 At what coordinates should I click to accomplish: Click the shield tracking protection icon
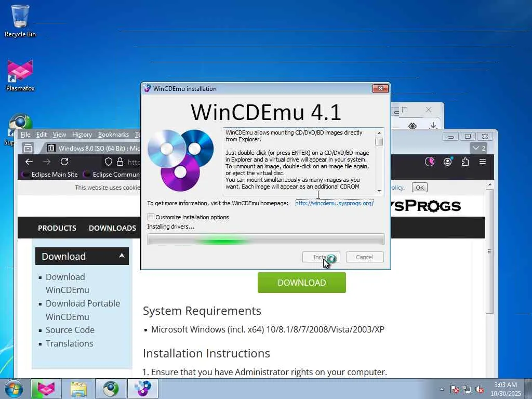click(x=108, y=162)
